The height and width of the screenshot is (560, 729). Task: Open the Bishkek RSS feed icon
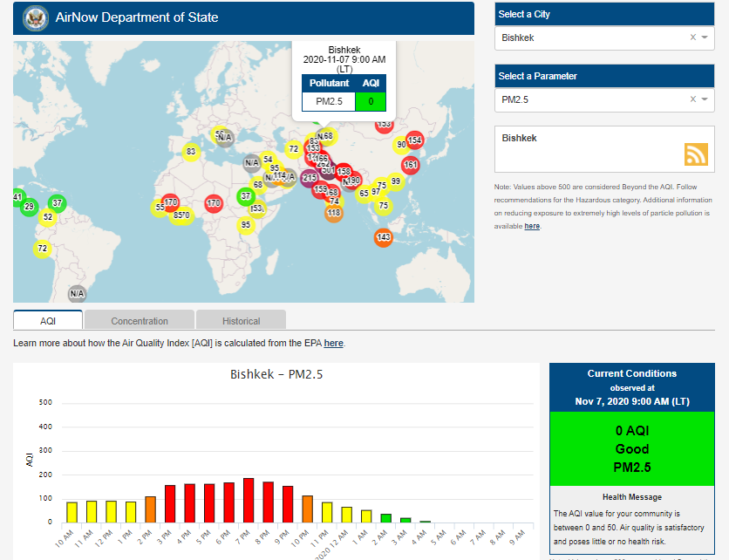(x=696, y=154)
